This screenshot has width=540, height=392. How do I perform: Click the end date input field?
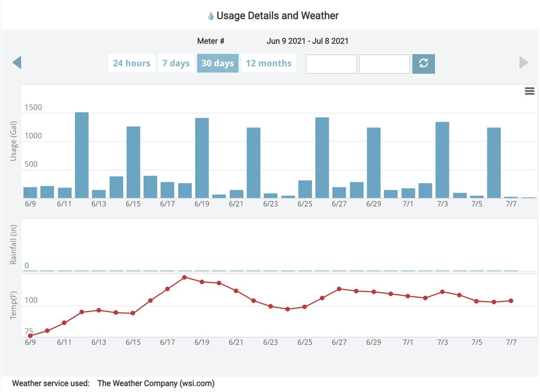(x=384, y=63)
